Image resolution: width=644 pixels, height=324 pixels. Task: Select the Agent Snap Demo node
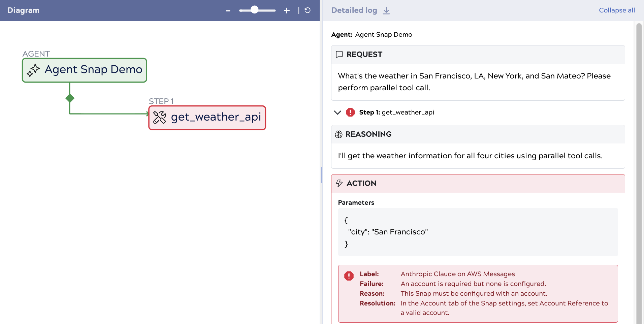point(85,70)
